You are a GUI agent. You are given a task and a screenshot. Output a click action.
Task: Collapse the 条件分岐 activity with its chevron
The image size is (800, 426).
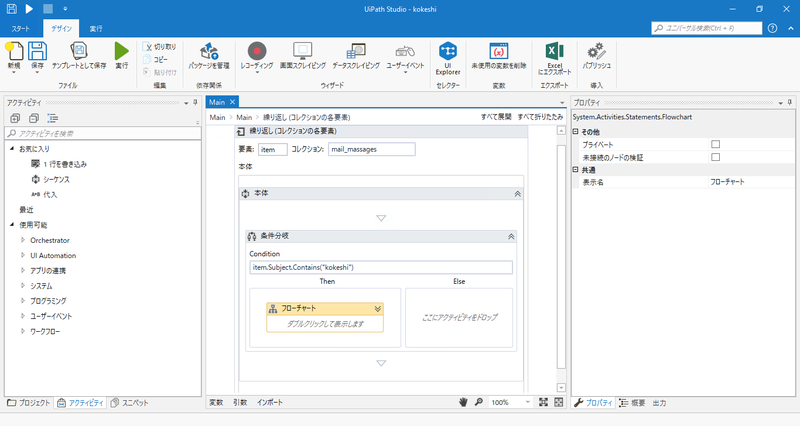coord(511,237)
